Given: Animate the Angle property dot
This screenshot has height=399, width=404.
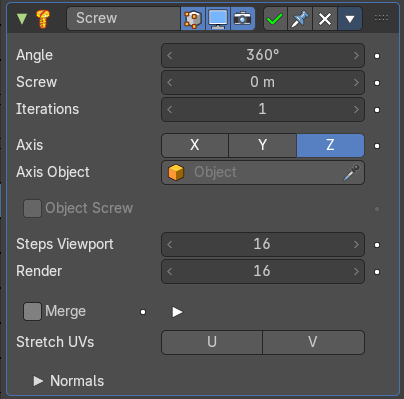Looking at the screenshot, I should click(377, 56).
